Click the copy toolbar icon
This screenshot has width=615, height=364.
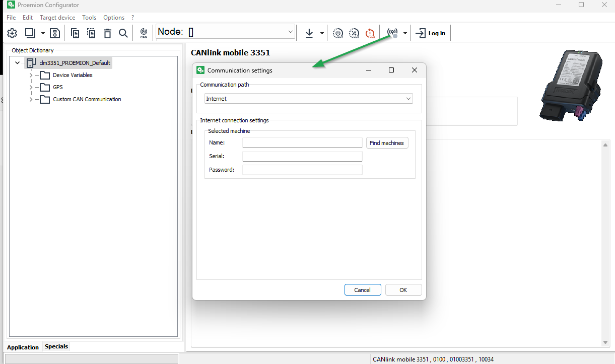point(75,33)
